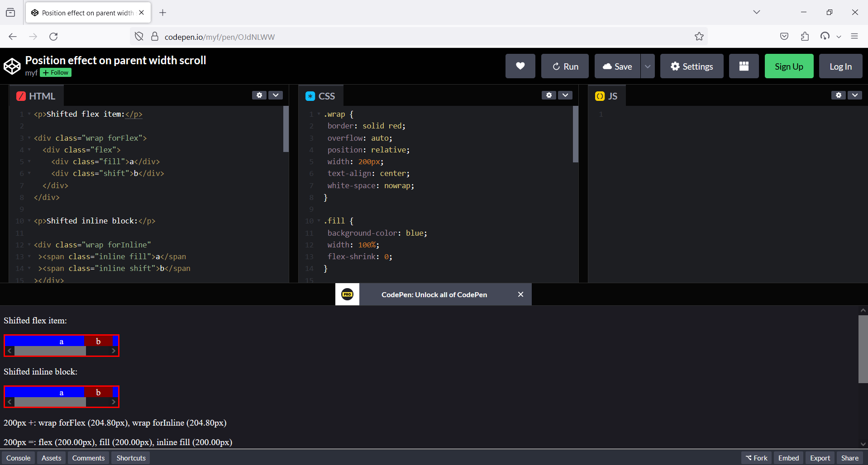Open the Console panel

(18, 458)
